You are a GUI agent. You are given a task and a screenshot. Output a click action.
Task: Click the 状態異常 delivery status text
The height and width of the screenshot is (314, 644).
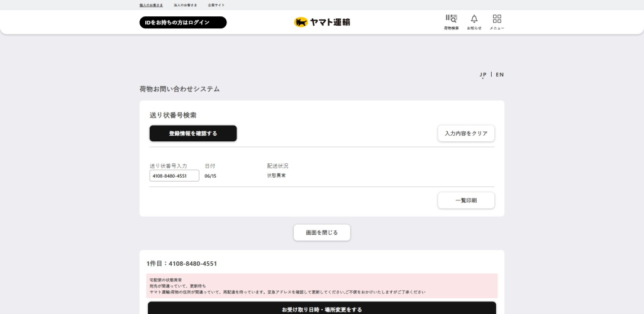[x=276, y=176]
